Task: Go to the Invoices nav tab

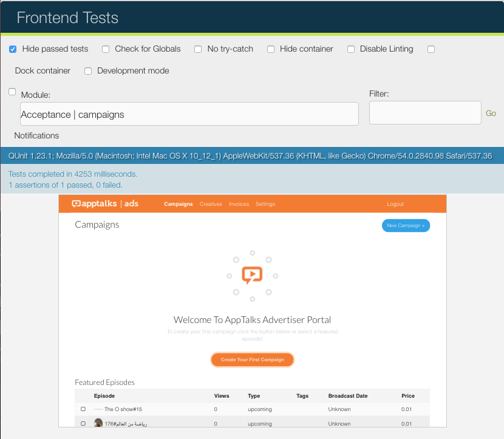Action: tap(239, 204)
